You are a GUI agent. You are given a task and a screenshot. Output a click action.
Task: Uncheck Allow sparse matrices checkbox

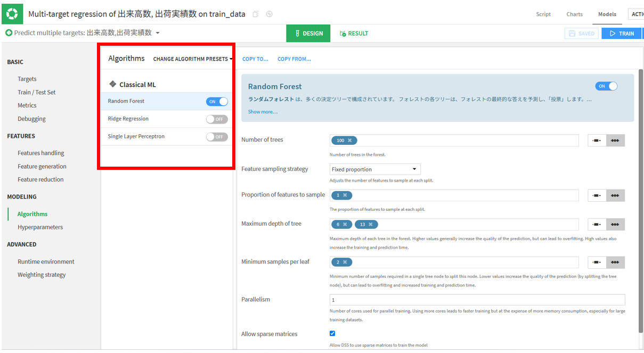pyautogui.click(x=332, y=333)
